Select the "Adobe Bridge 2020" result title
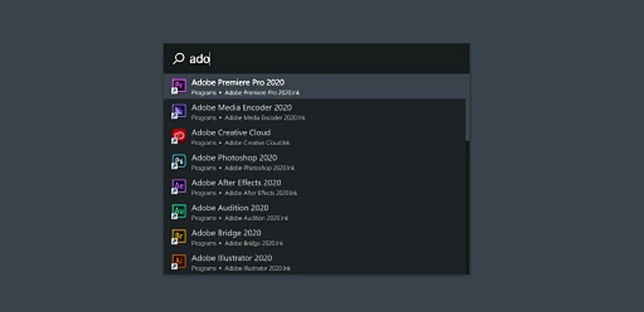This screenshot has width=644, height=312. pyautogui.click(x=226, y=233)
